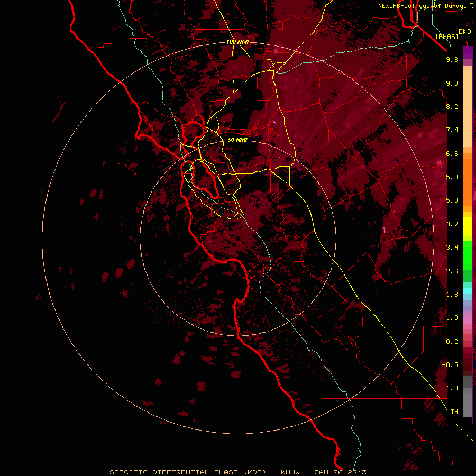Pick the pink band of the color bar
The height and width of the screenshot is (476, 476).
click(x=467, y=321)
